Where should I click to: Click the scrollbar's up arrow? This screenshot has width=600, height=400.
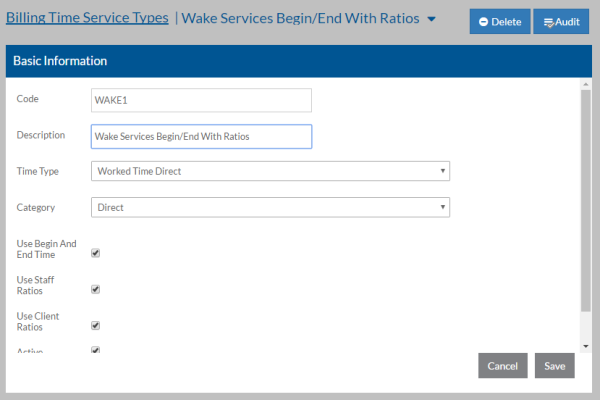585,85
